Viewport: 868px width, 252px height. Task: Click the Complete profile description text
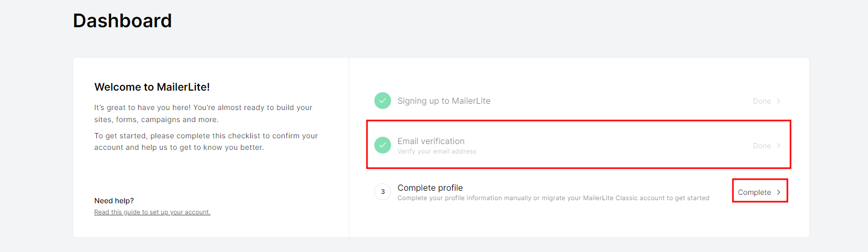[x=553, y=198]
